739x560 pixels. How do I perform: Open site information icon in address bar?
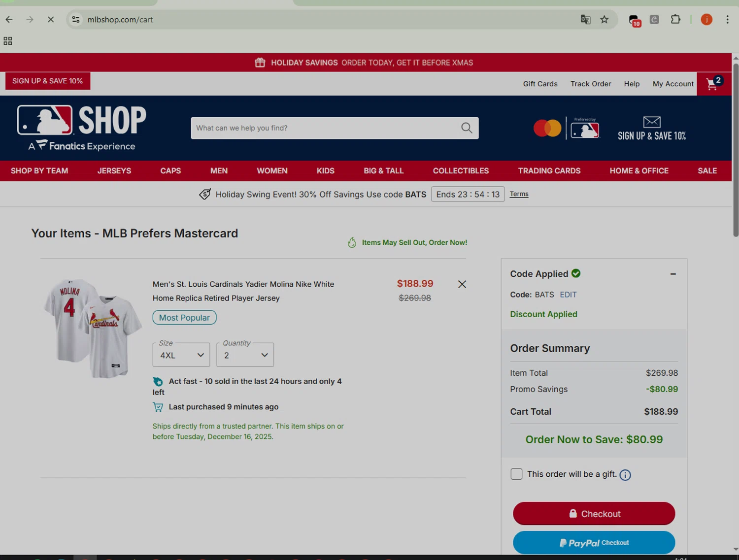(x=75, y=20)
